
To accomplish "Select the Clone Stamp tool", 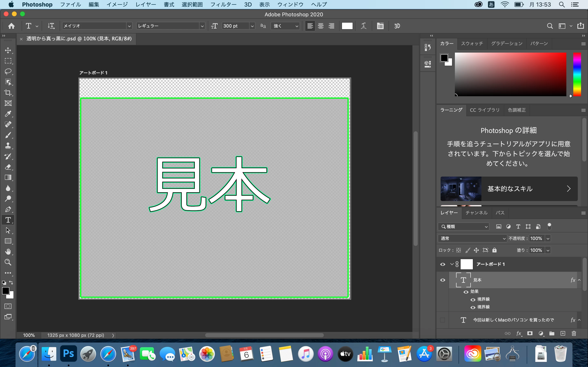I will [8, 145].
